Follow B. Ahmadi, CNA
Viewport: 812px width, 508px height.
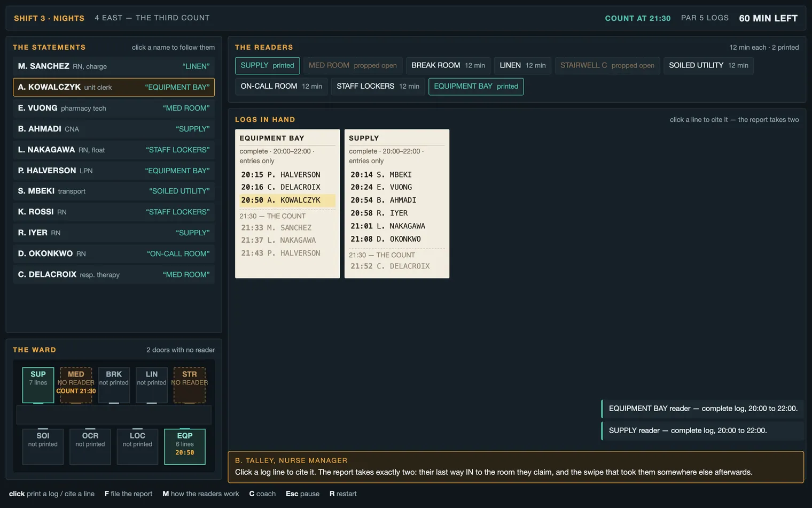coord(114,129)
